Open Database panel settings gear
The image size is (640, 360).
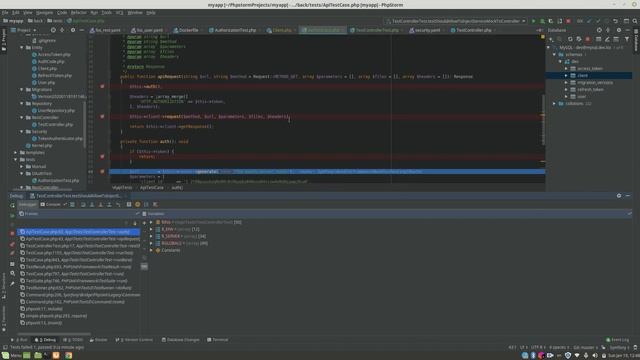pos(619,30)
